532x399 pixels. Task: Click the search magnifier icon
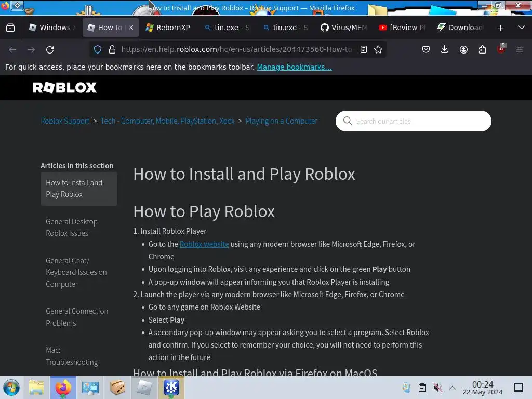[348, 121]
